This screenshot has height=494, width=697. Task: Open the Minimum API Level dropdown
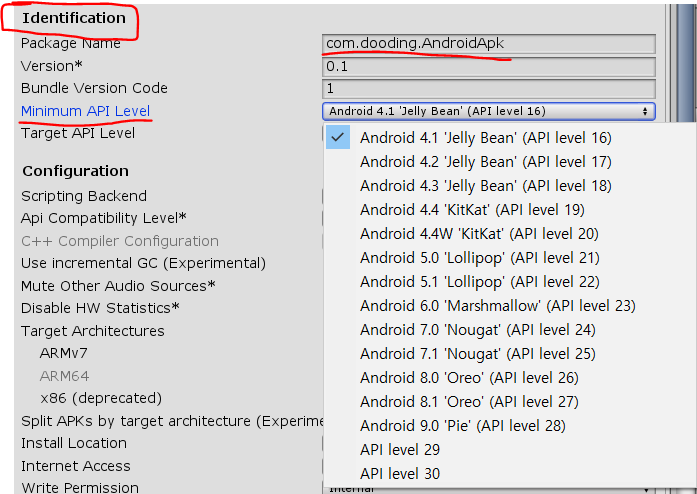click(x=488, y=111)
